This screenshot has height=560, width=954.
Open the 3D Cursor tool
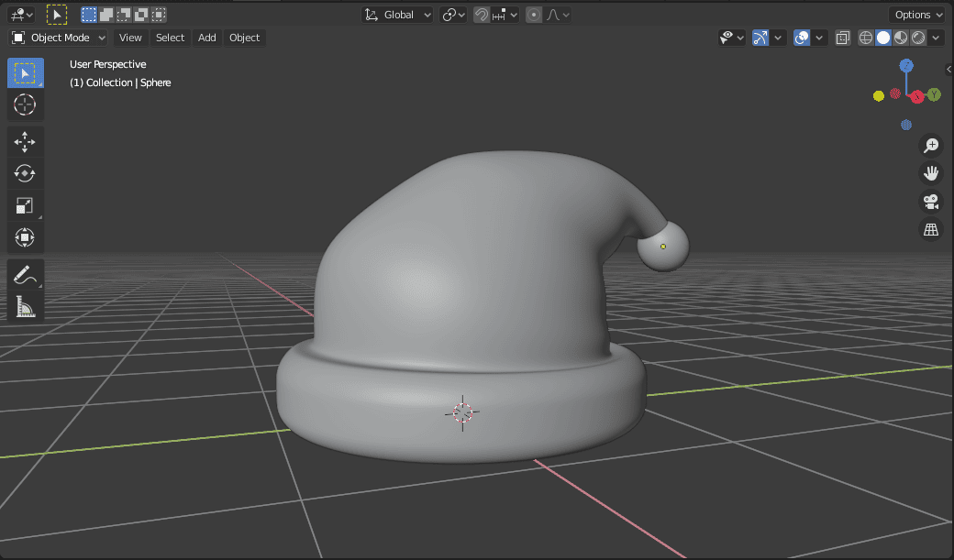coord(25,104)
